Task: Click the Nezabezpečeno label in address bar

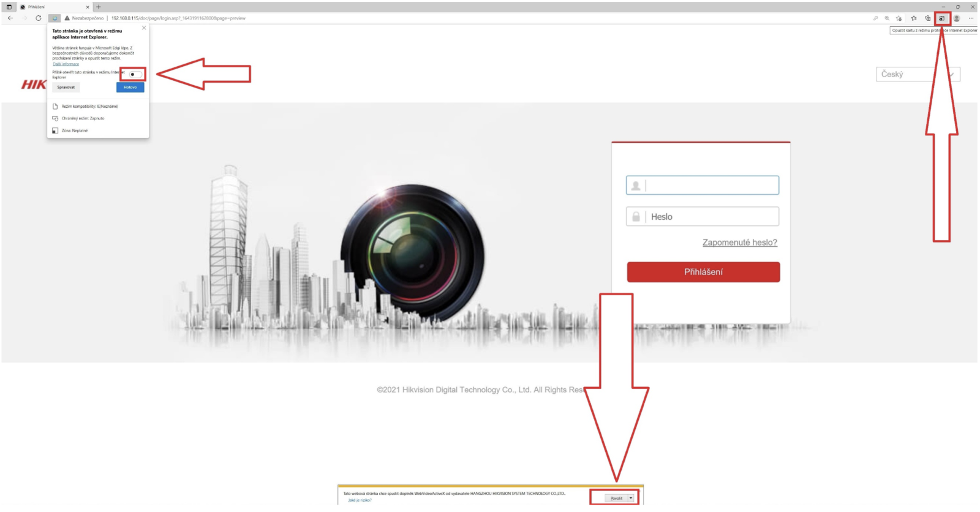Action: (88, 18)
